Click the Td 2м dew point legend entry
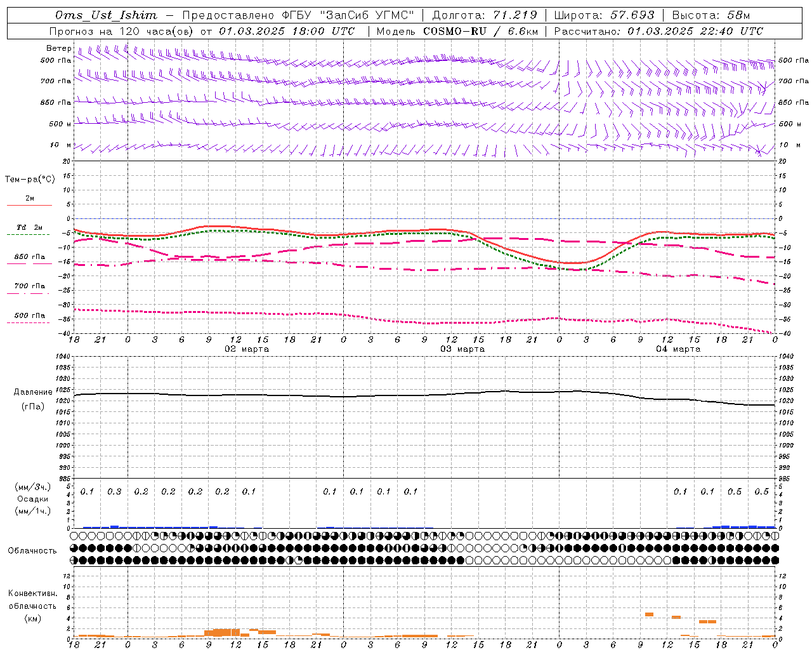The width and height of the screenshot is (812, 650). tap(29, 227)
